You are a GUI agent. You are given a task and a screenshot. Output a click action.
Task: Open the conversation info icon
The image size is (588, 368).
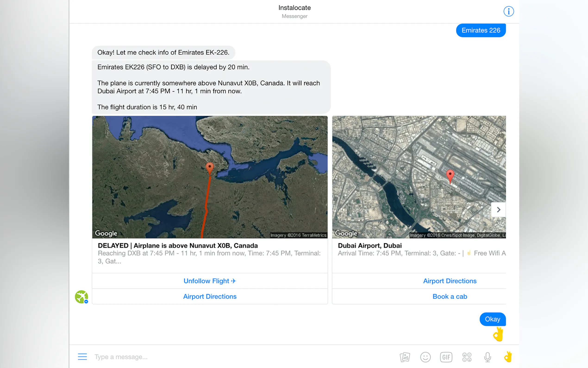coord(508,11)
